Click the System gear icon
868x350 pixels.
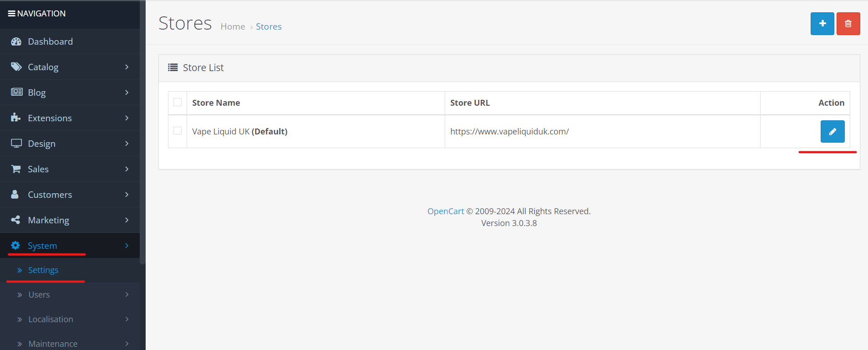click(15, 246)
